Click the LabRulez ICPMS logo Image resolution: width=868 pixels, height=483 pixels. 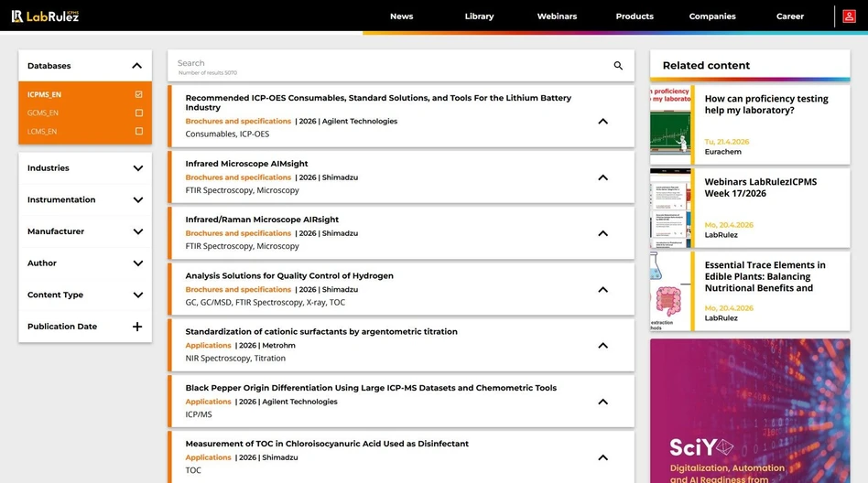point(45,16)
